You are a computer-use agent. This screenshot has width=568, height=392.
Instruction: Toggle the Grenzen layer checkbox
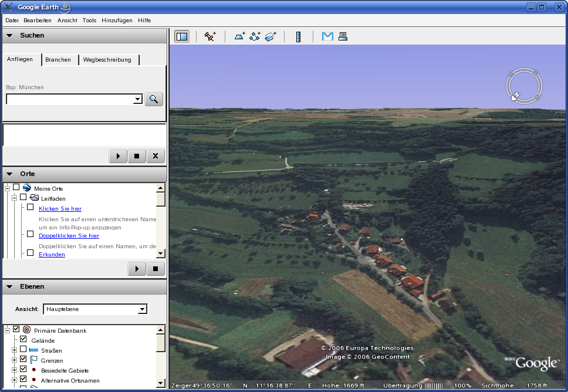click(23, 359)
